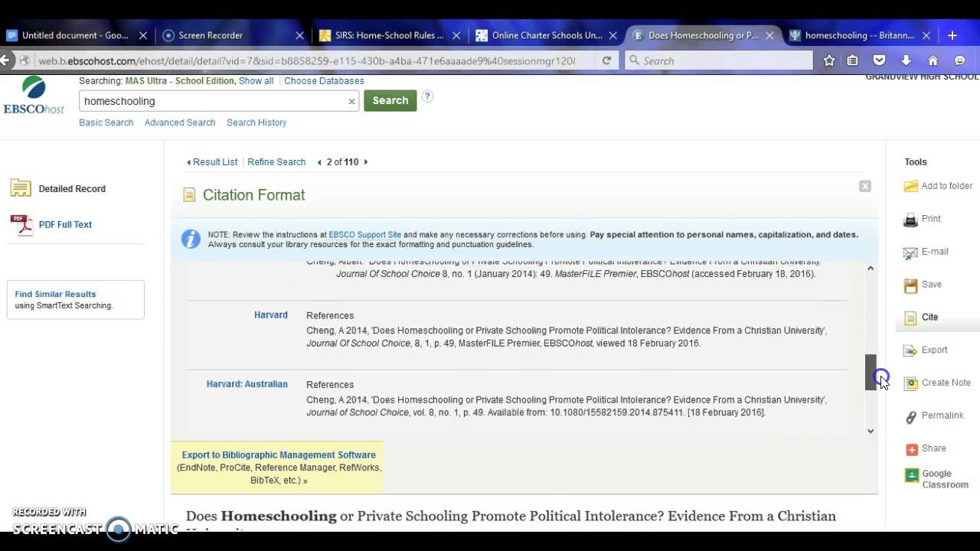Click the browser Search box

tap(718, 60)
